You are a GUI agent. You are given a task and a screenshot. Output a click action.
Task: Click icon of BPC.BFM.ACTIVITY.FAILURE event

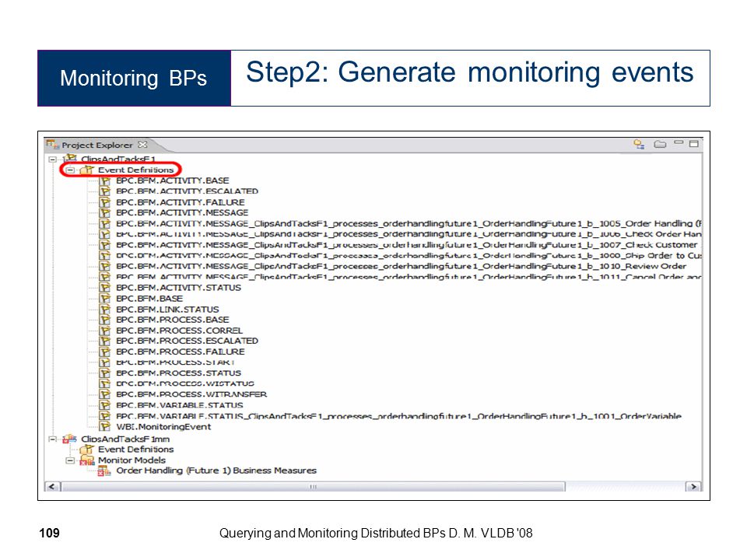click(x=105, y=202)
